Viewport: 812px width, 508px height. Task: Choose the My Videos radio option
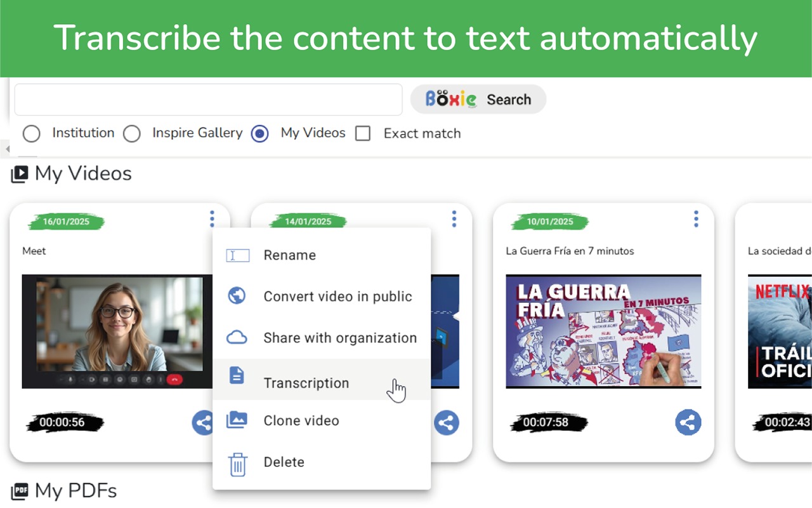(x=259, y=133)
